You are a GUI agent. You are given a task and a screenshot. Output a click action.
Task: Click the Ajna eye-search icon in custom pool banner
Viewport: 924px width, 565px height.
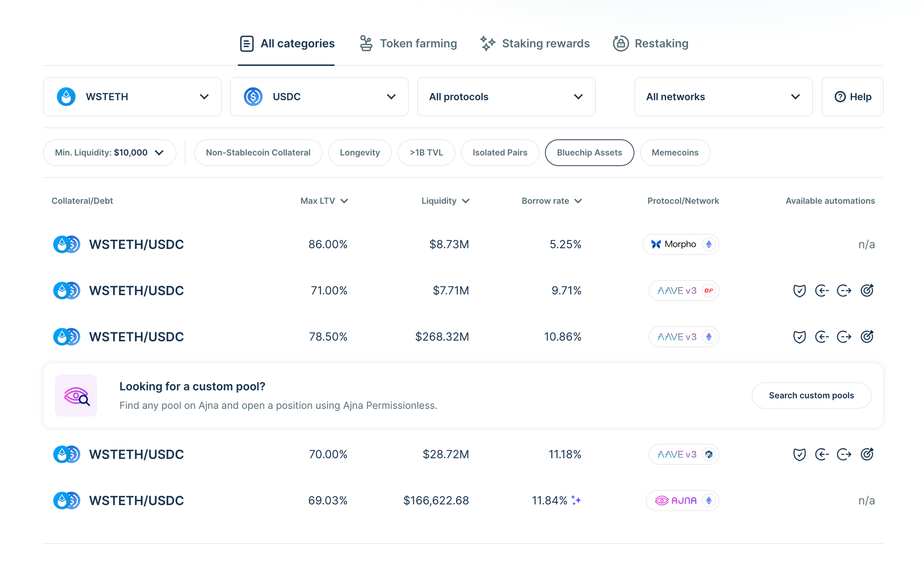click(x=76, y=396)
